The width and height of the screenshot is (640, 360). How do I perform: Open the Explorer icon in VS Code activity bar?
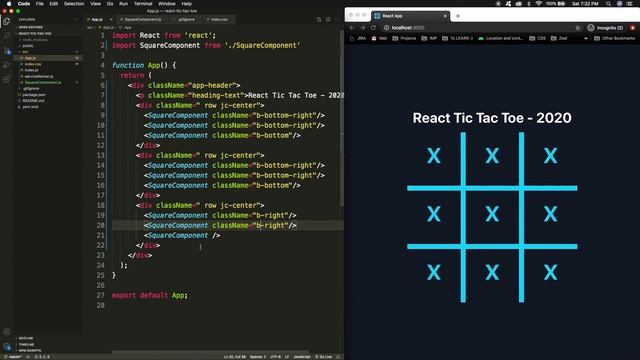pyautogui.click(x=7, y=21)
